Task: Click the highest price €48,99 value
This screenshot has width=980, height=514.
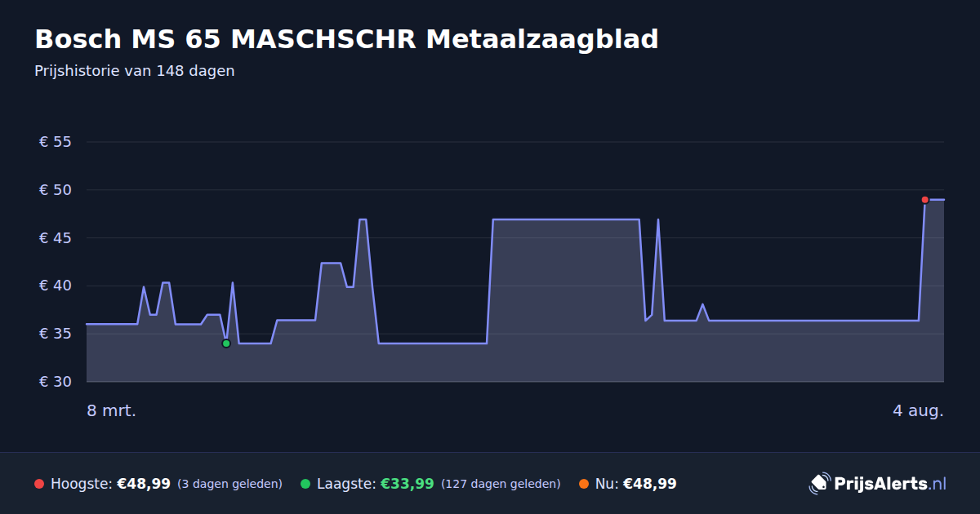Action: (144, 484)
